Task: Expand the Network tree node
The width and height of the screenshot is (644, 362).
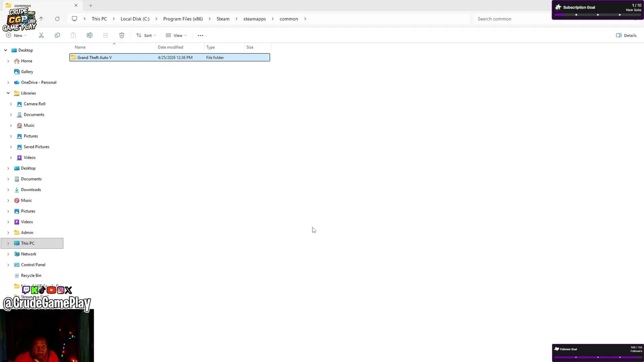Action: pos(8,254)
